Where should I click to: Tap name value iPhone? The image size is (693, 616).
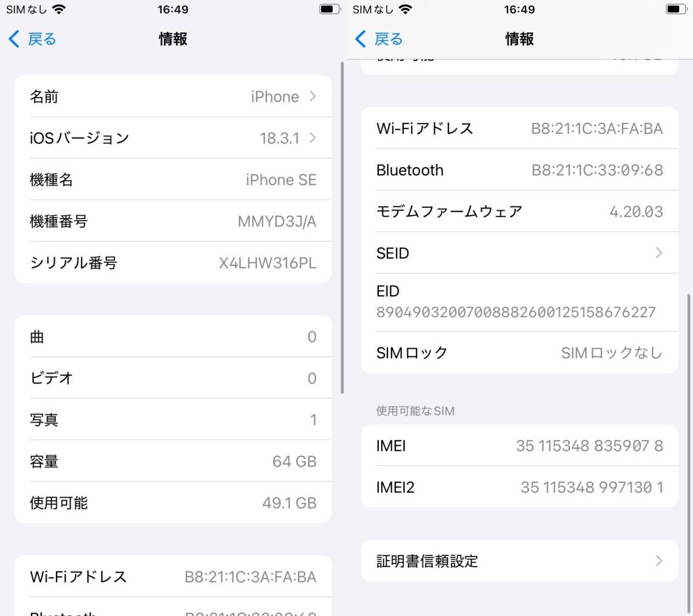275,96
